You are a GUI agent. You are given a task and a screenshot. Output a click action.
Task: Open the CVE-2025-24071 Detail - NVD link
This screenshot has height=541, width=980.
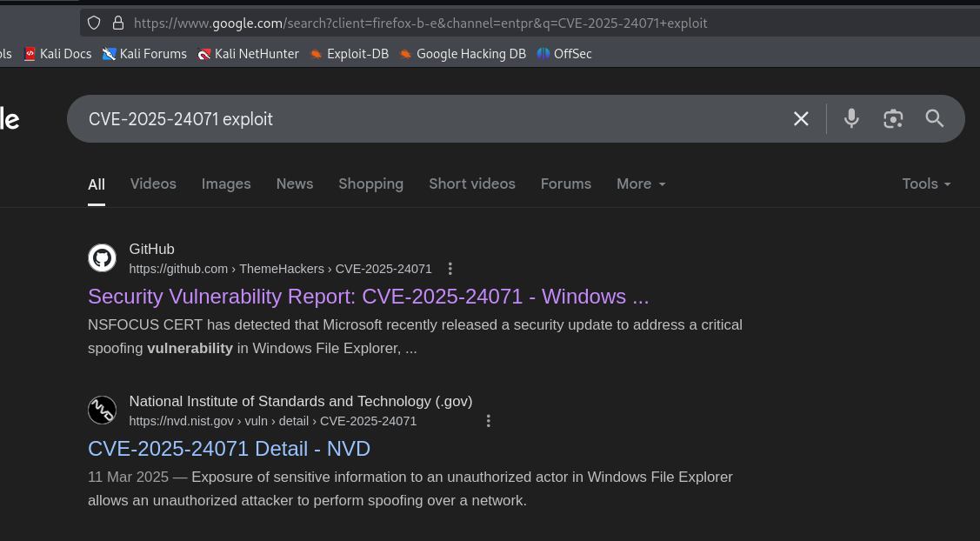pyautogui.click(x=229, y=449)
